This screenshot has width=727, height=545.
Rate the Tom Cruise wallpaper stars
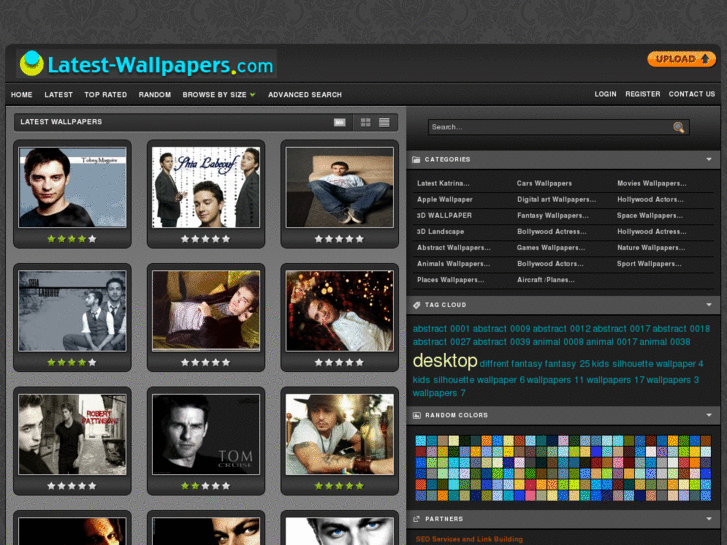pos(205,486)
